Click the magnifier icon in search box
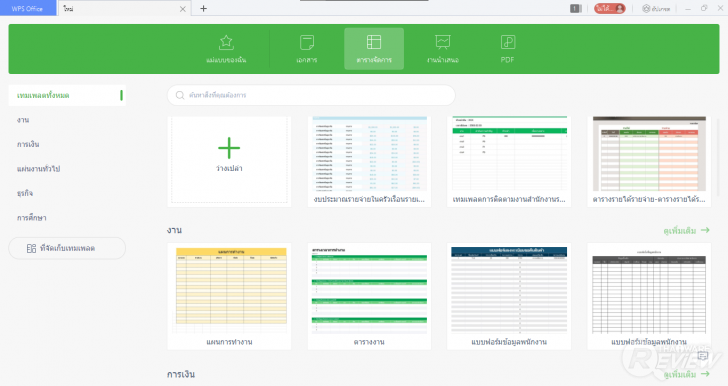This screenshot has height=386, width=728. coord(180,95)
